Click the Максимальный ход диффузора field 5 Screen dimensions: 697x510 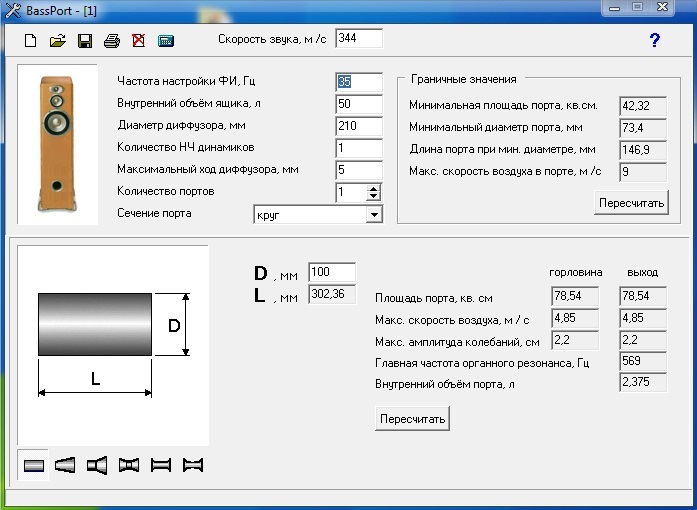[359, 170]
